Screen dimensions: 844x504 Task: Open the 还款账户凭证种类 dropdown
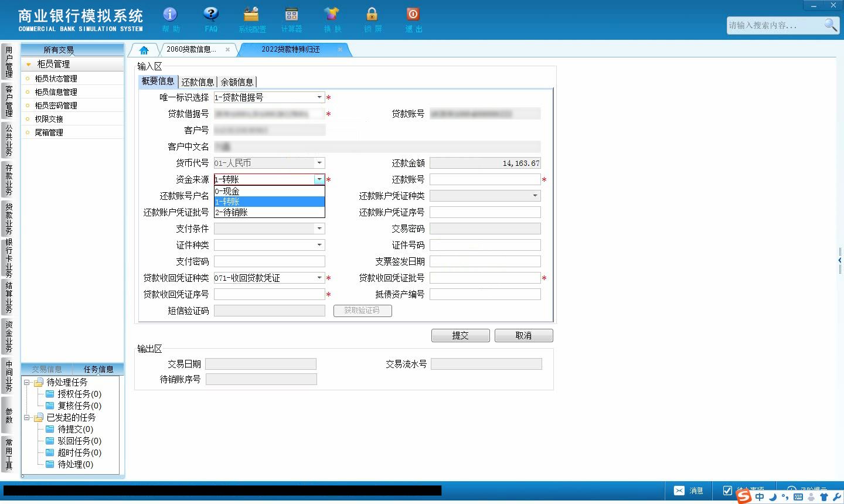535,196
